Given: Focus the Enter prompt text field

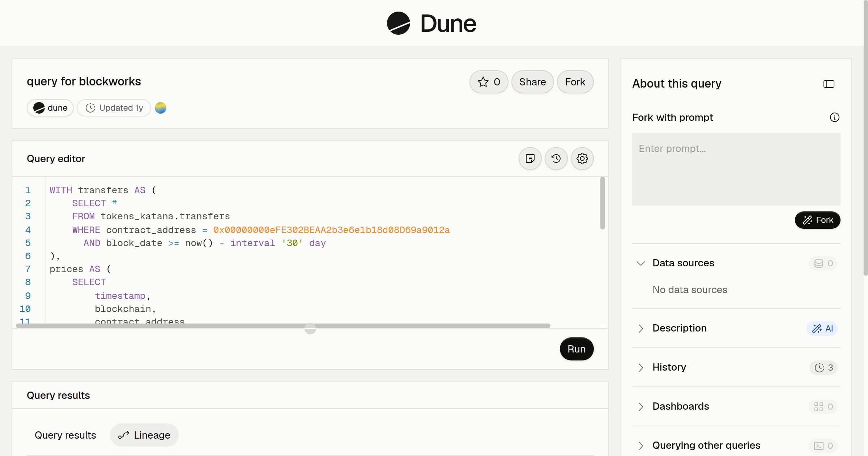Looking at the screenshot, I should pyautogui.click(x=736, y=169).
